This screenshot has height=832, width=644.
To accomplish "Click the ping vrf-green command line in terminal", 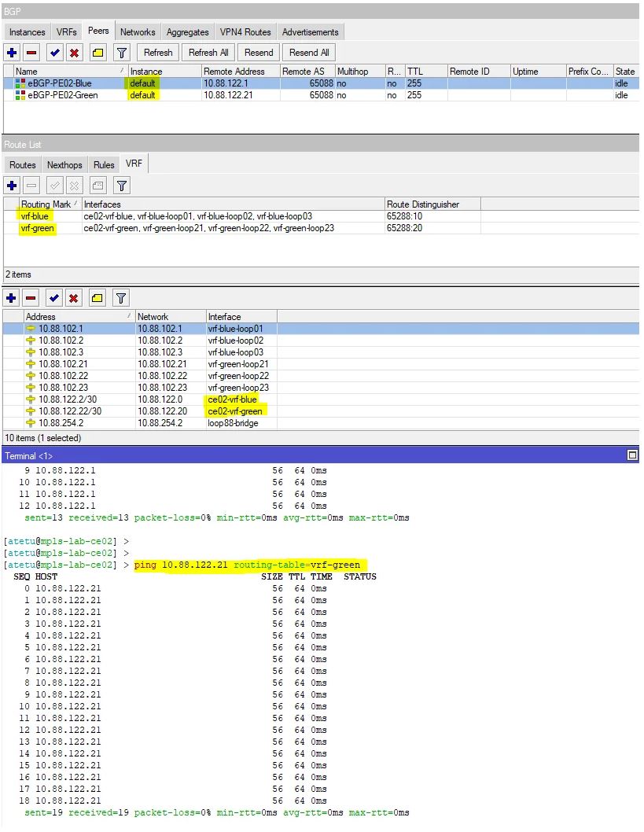I will point(247,565).
